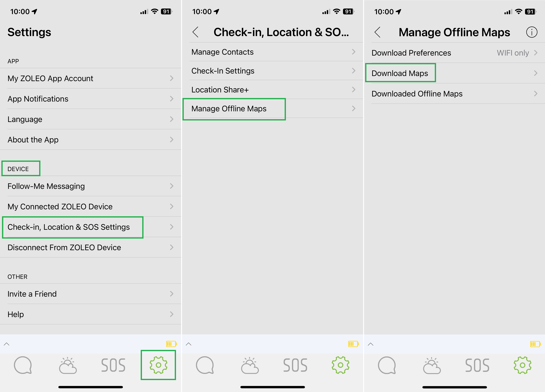Open Download Maps row
This screenshot has height=392, width=545.
455,73
